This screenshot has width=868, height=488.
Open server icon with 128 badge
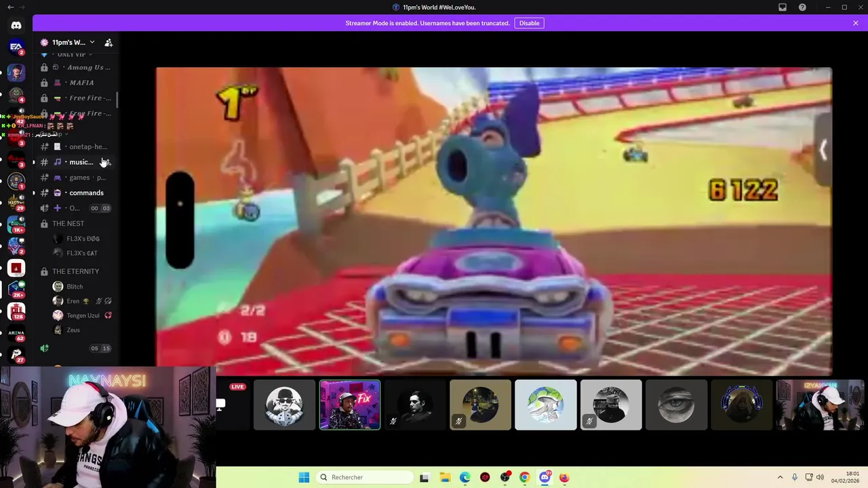pyautogui.click(x=16, y=311)
